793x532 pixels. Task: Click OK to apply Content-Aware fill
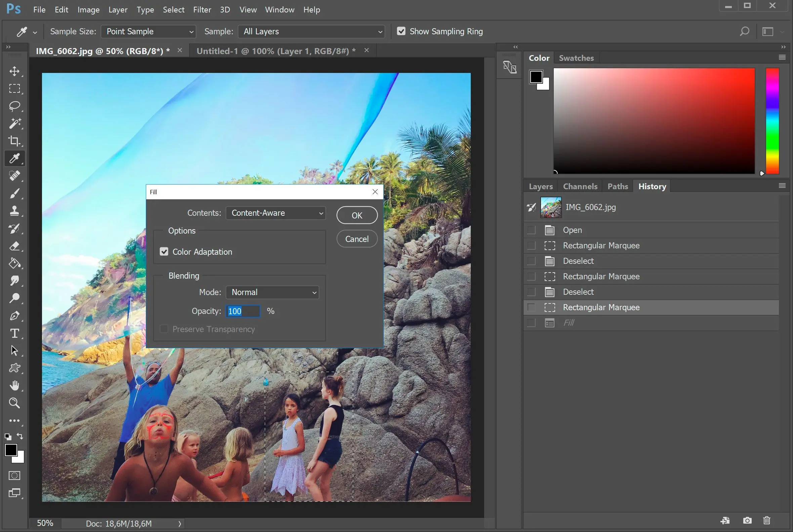point(357,215)
